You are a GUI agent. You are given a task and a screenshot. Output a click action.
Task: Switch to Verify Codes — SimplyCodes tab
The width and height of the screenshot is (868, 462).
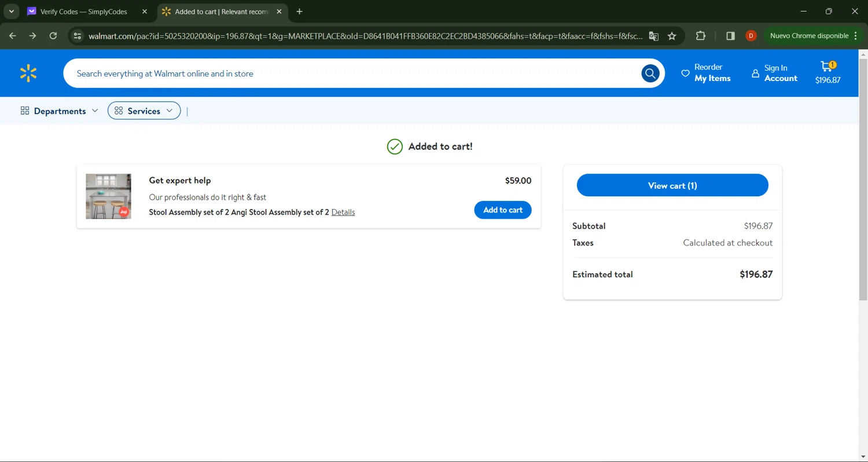pyautogui.click(x=83, y=12)
